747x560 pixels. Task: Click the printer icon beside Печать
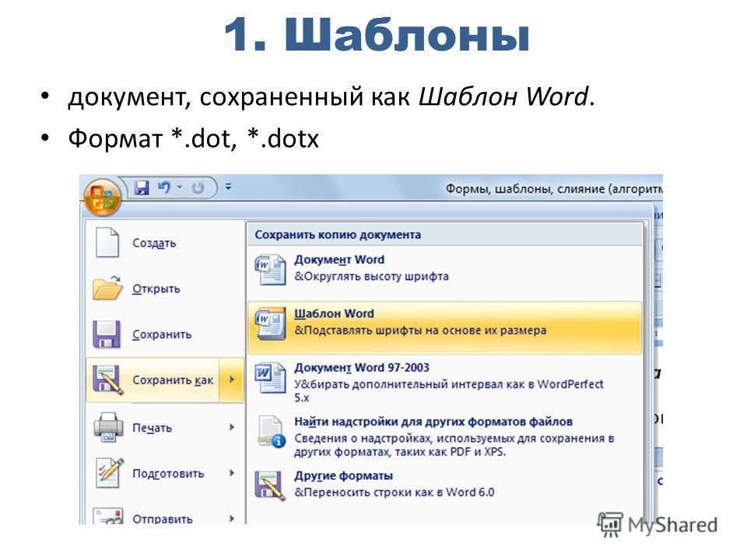click(108, 427)
